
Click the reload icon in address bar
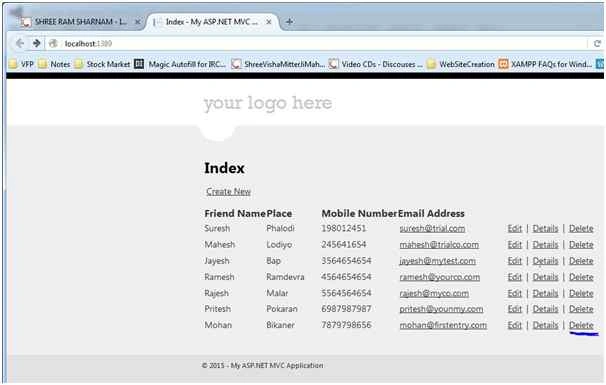[597, 43]
